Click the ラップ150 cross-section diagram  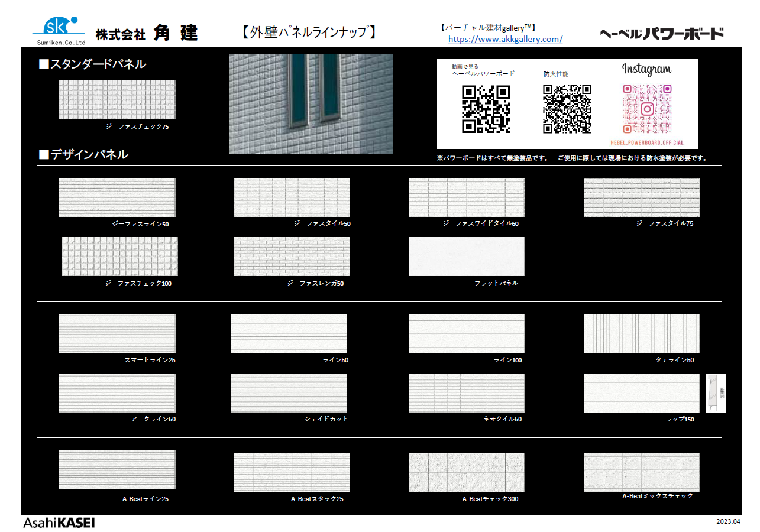(716, 393)
